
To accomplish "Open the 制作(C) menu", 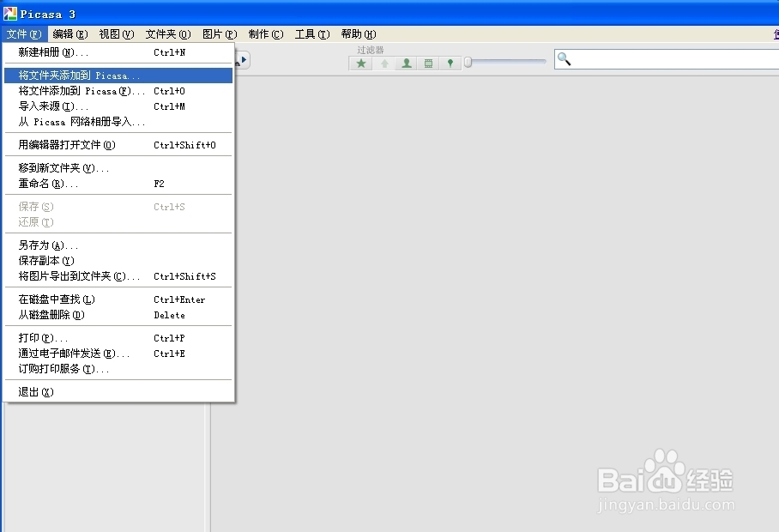I will pos(266,34).
